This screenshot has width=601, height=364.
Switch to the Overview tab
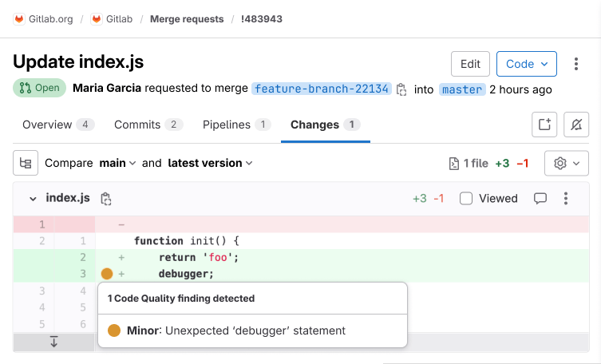click(58, 125)
